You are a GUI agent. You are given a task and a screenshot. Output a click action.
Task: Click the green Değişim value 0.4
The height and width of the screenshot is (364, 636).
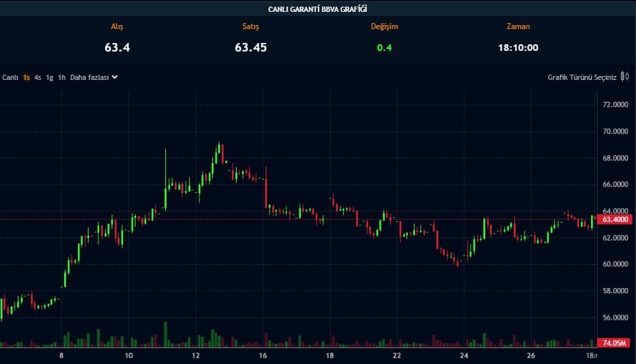384,48
